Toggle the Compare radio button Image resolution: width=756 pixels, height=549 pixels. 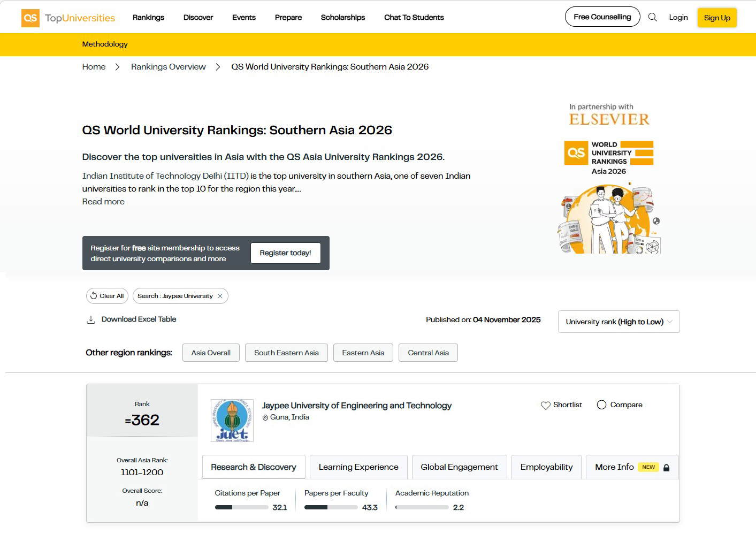601,405
